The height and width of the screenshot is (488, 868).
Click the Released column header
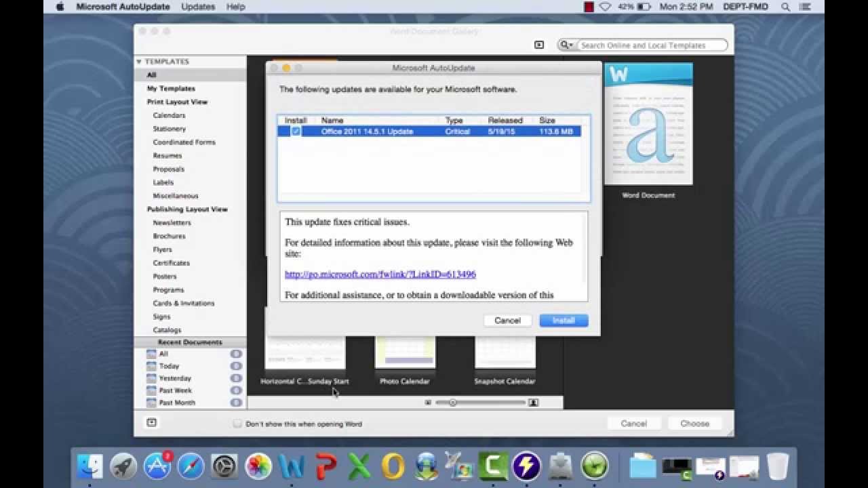coord(505,121)
